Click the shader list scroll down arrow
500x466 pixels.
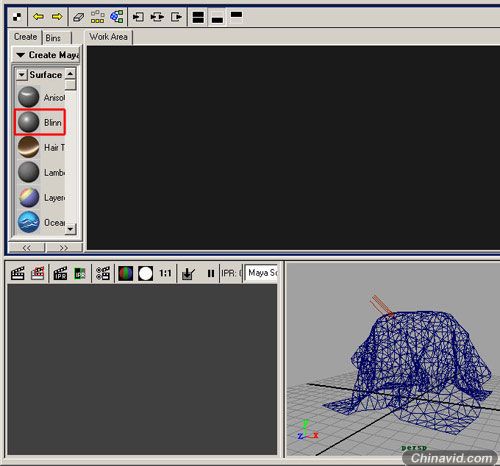pos(70,229)
